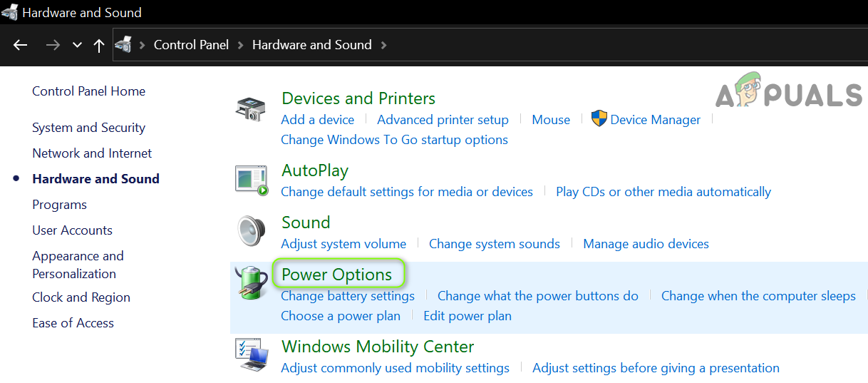Image resolution: width=868 pixels, height=383 pixels.
Task: Go up one level with the up arrow
Action: click(x=99, y=45)
